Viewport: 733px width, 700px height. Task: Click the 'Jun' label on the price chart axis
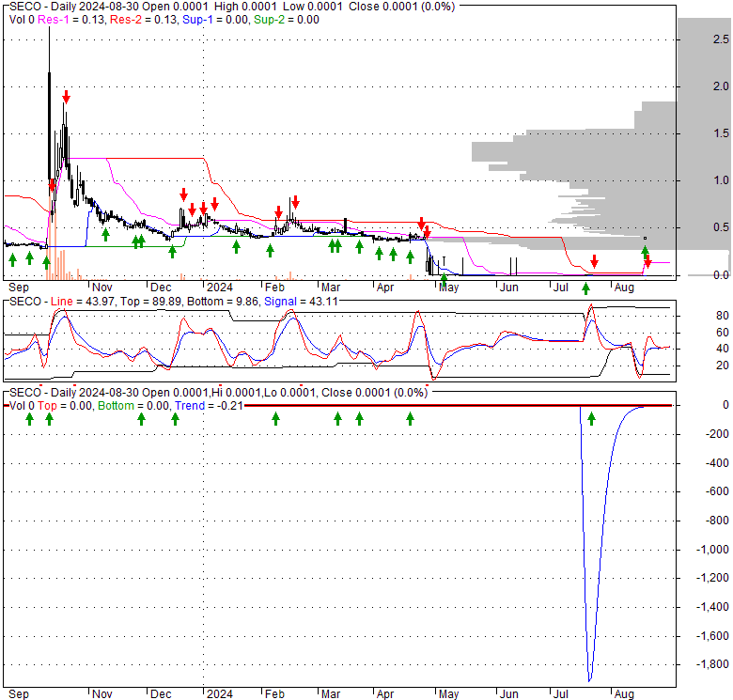(508, 287)
